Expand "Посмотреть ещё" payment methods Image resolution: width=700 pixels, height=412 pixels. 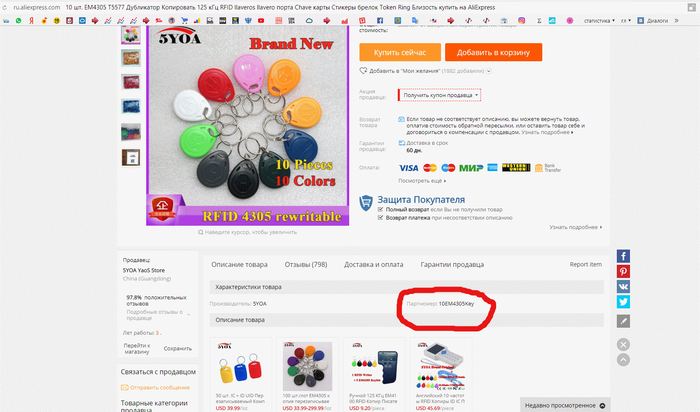420,181
